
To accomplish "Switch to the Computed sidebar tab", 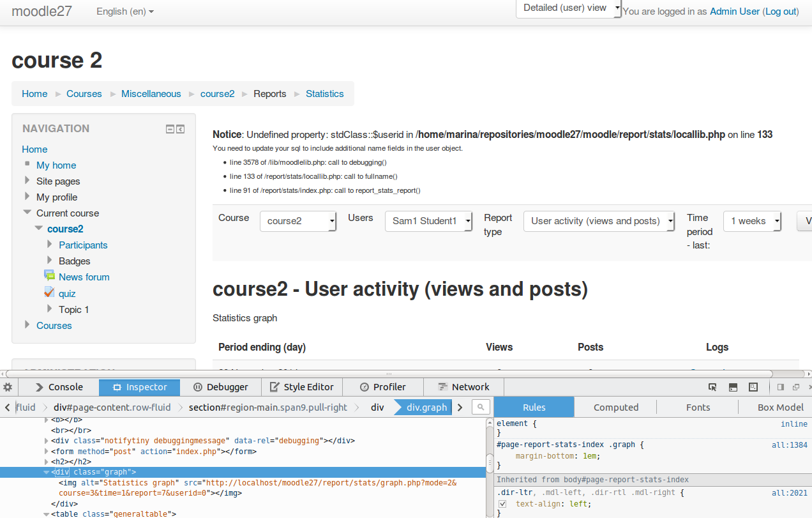I will click(616, 408).
